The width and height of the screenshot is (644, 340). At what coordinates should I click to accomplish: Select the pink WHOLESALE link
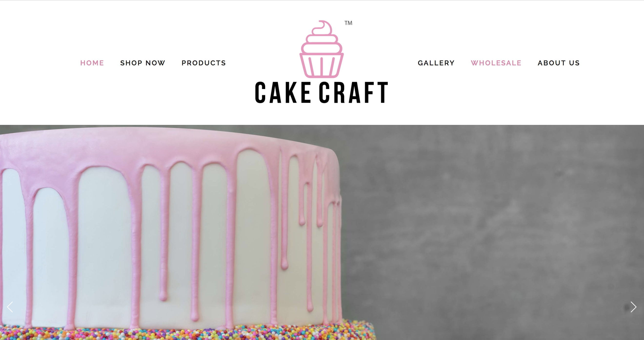click(496, 63)
